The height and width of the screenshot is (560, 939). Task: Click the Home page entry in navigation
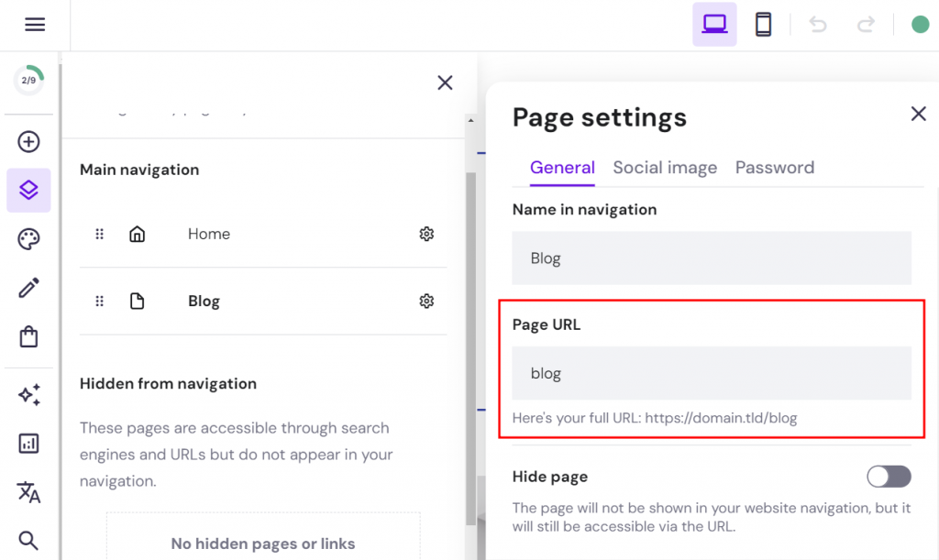(208, 234)
